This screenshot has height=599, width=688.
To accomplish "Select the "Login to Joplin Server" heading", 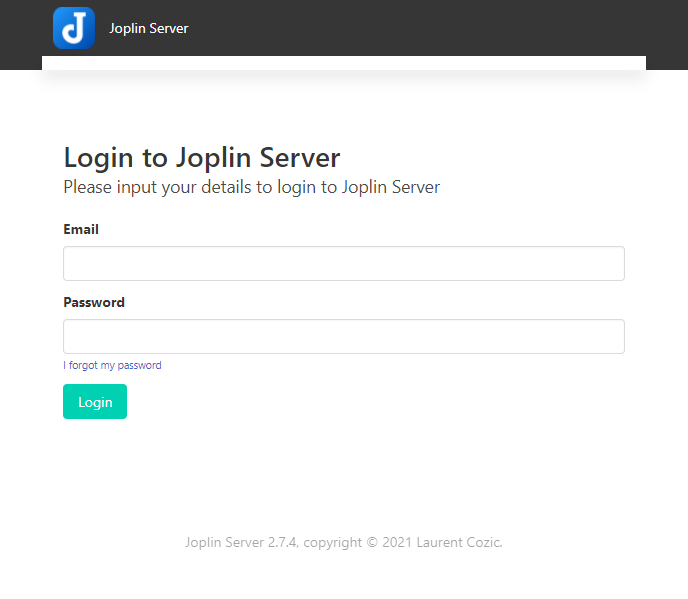I will (202, 158).
